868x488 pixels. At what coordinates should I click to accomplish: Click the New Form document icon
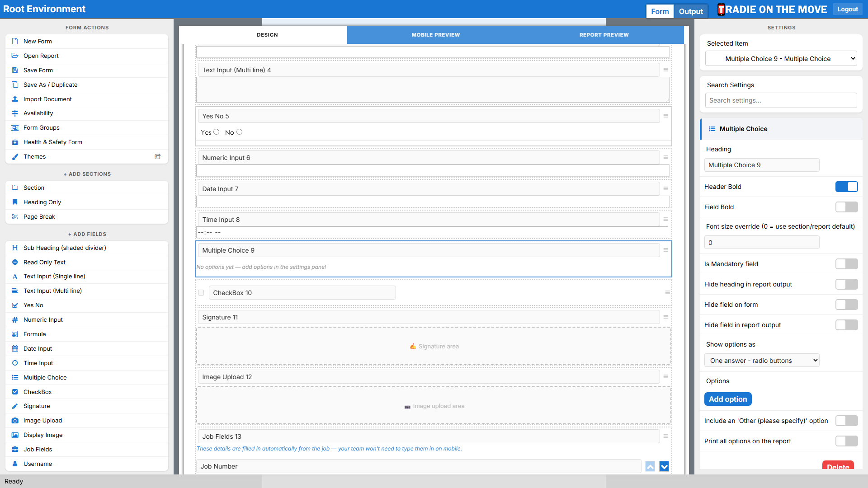pyautogui.click(x=15, y=41)
